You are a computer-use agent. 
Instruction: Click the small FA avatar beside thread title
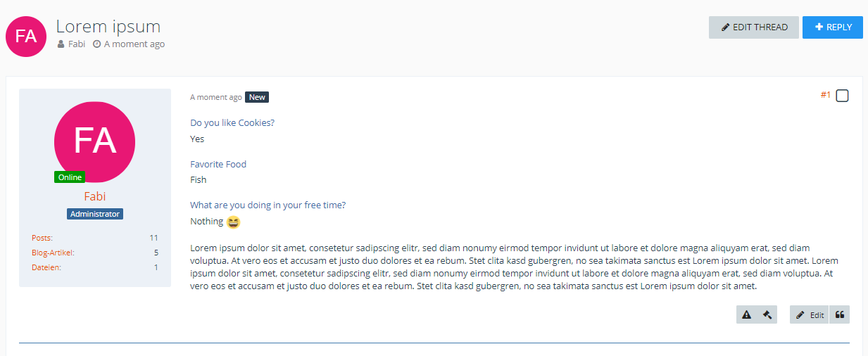click(x=26, y=37)
